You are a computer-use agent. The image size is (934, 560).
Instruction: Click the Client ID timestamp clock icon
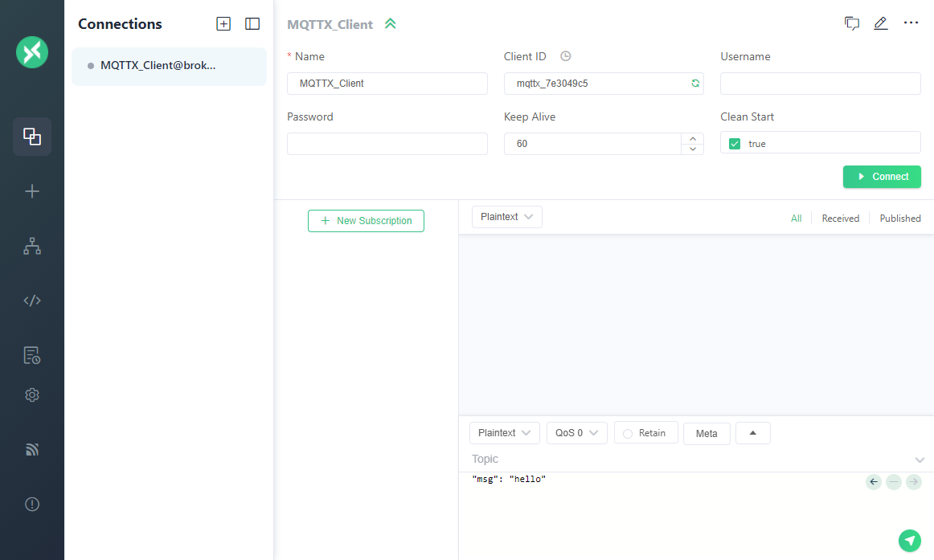[x=566, y=56]
